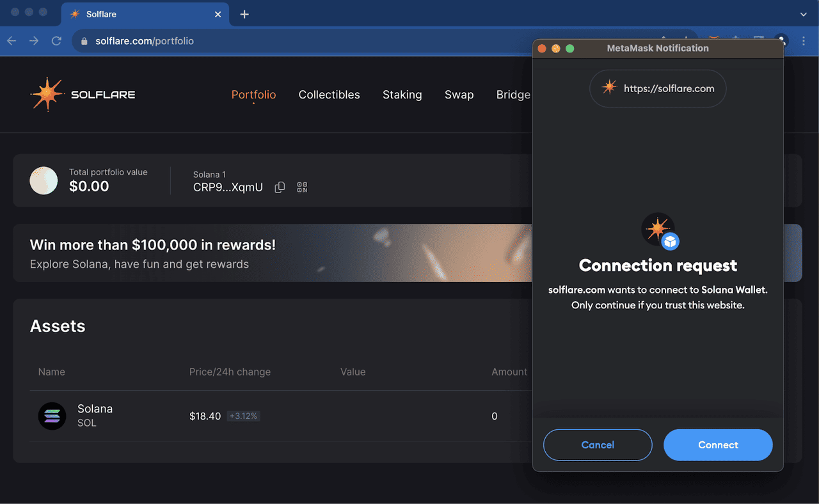
Task: Switch to the Staking tab
Action: click(402, 95)
